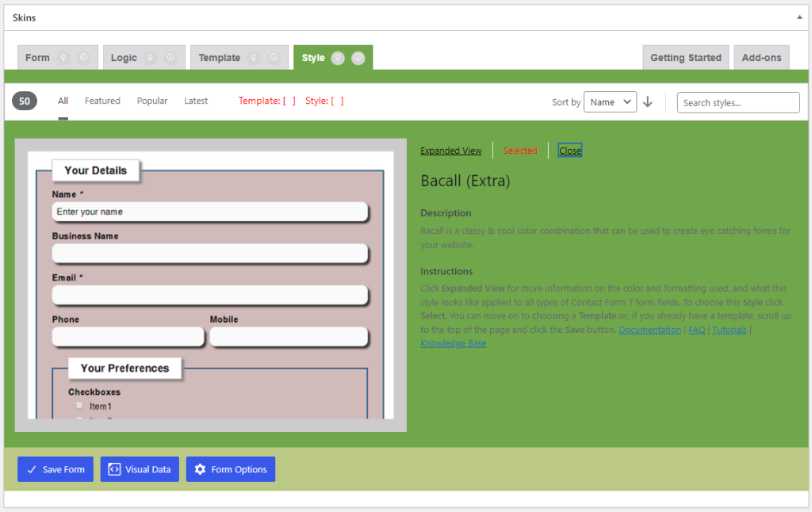Click the lightbulb icon on the Style tab
This screenshot has width=812, height=512.
[338, 58]
